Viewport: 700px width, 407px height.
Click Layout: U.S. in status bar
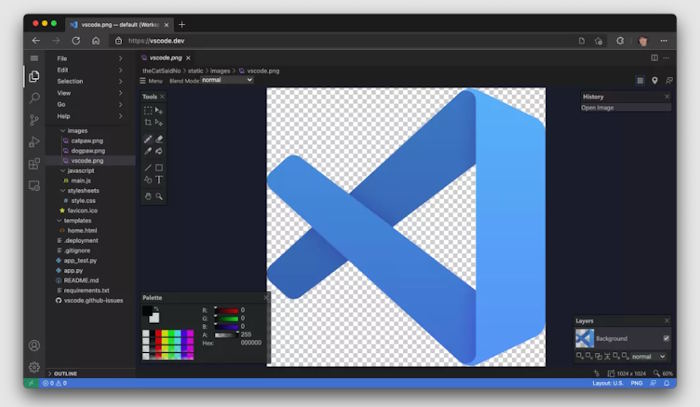(608, 383)
